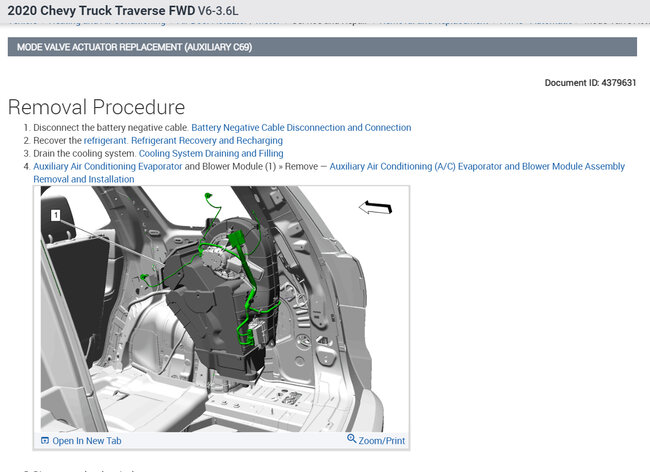Click the Open In New Tab icon
Screen dimensions: 650x472
45,441
